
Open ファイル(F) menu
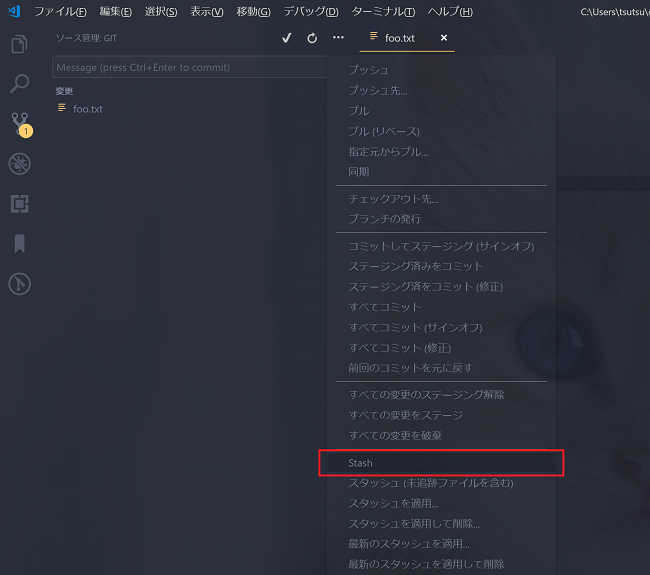click(x=60, y=12)
